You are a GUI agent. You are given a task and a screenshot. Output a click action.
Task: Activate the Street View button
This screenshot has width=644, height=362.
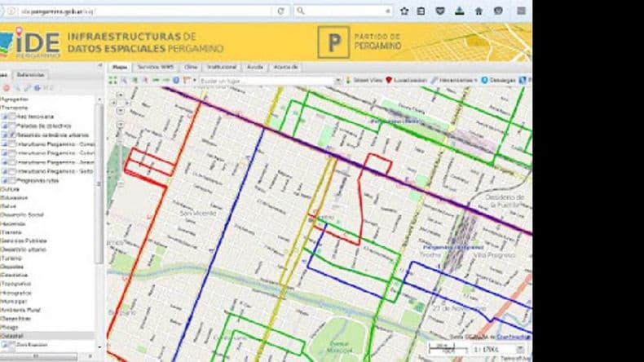(x=364, y=81)
